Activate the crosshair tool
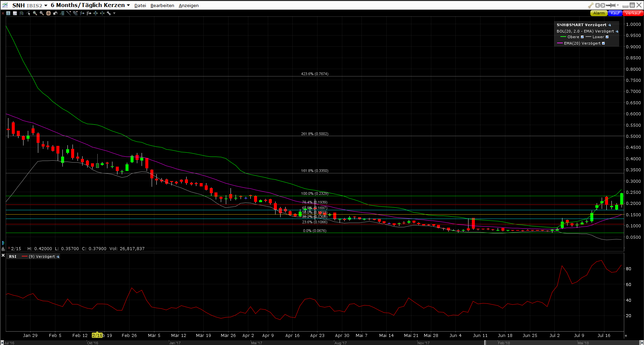Image resolution: width=644 pixels, height=345 pixels. [48, 13]
